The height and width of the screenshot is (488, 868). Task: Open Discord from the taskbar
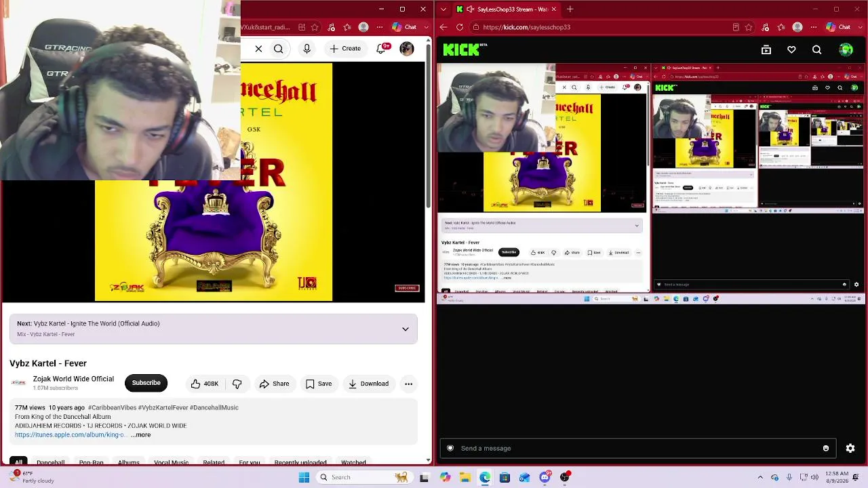tap(545, 477)
